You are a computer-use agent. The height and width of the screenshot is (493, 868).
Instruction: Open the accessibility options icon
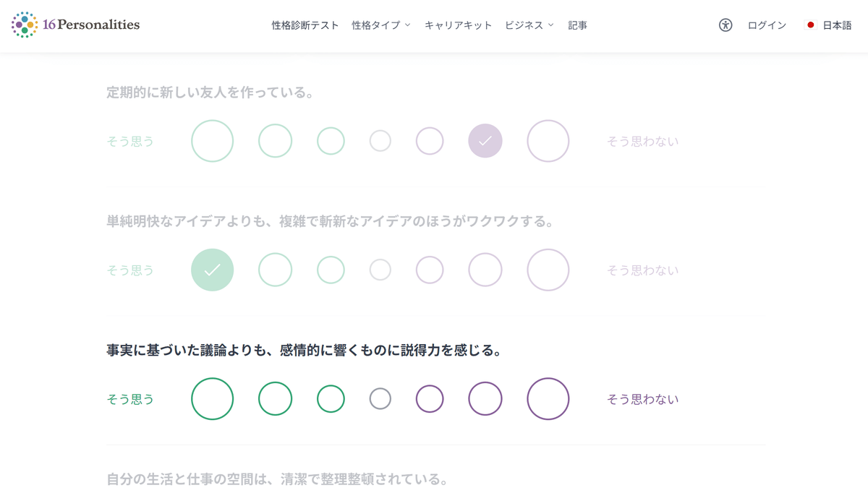coord(726,25)
